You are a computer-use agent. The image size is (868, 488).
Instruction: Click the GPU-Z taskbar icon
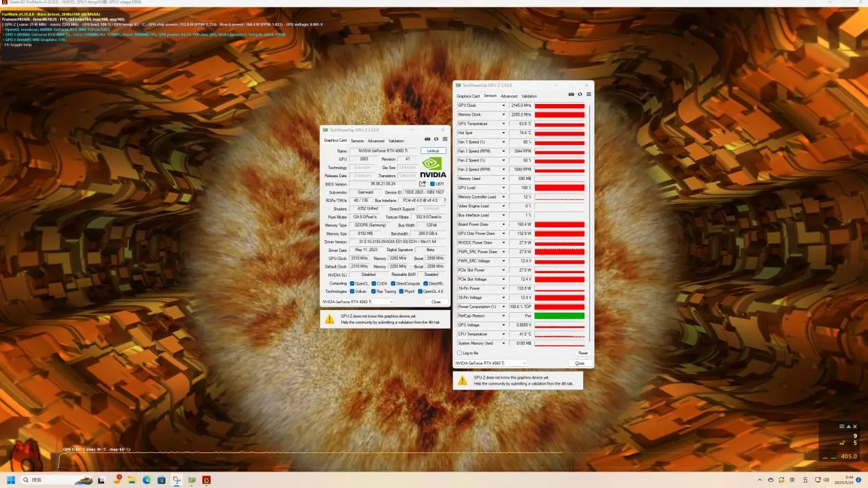pyautogui.click(x=191, y=480)
